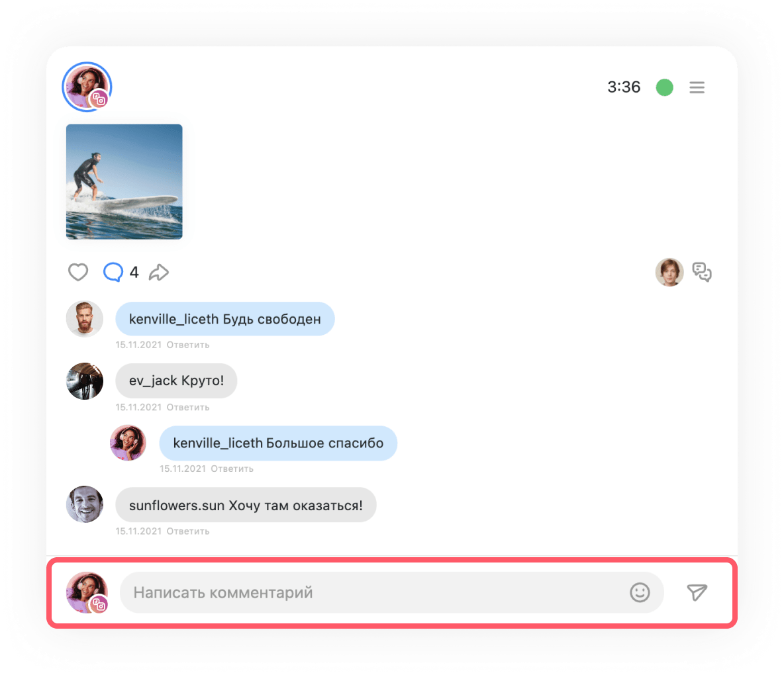Click Ответить under "Будь свободен" comment

[188, 345]
